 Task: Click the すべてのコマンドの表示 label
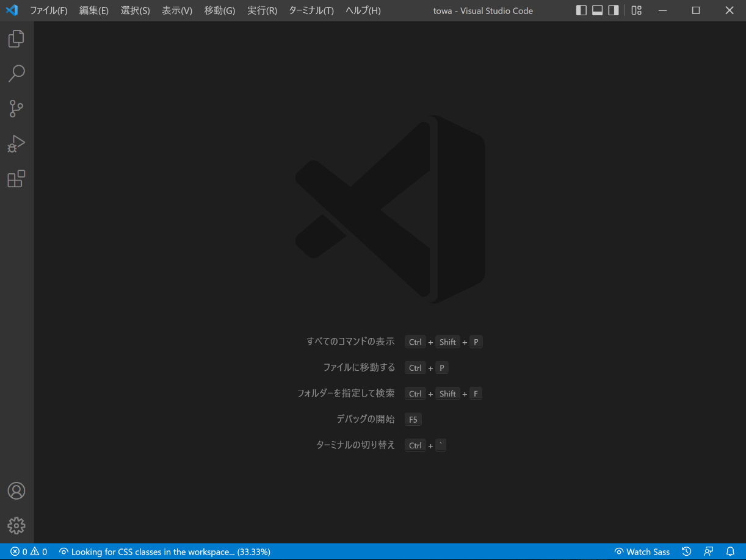tap(351, 342)
